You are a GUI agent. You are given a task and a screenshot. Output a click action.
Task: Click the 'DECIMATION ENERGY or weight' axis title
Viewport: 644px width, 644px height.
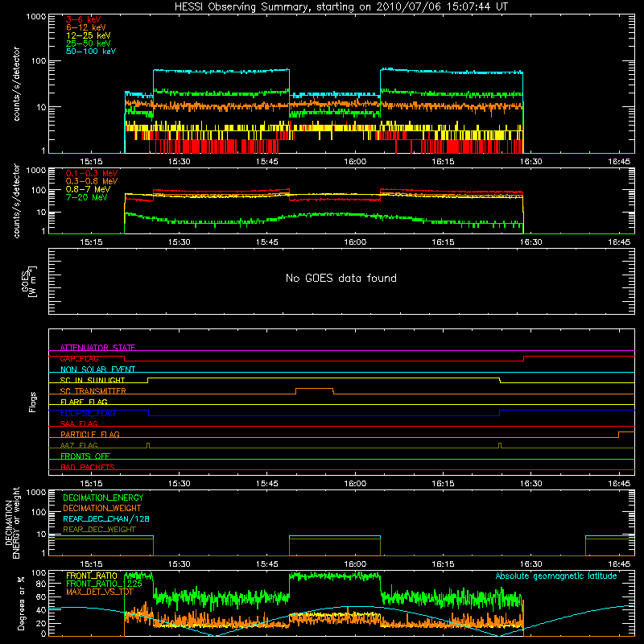(x=12, y=522)
